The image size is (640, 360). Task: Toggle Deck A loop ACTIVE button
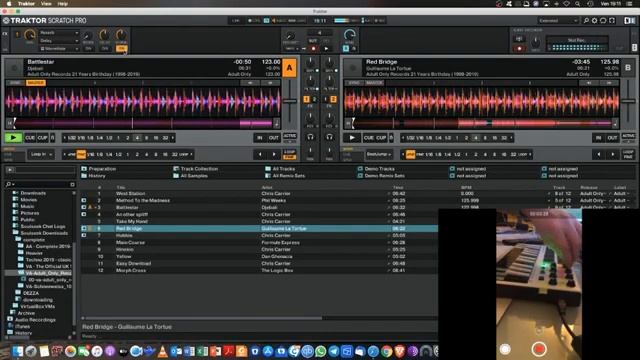coord(290,136)
